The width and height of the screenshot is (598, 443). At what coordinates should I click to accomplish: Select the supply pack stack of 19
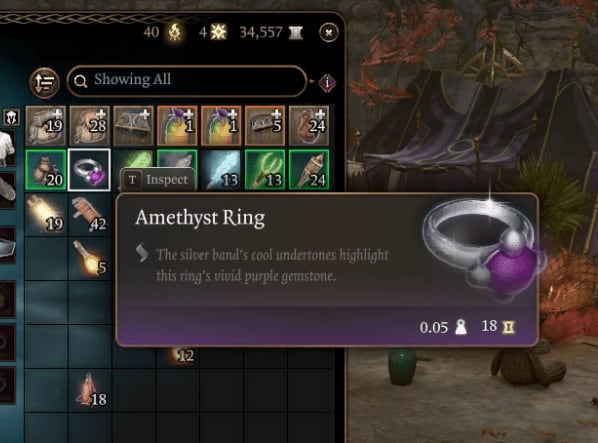pyautogui.click(x=45, y=126)
